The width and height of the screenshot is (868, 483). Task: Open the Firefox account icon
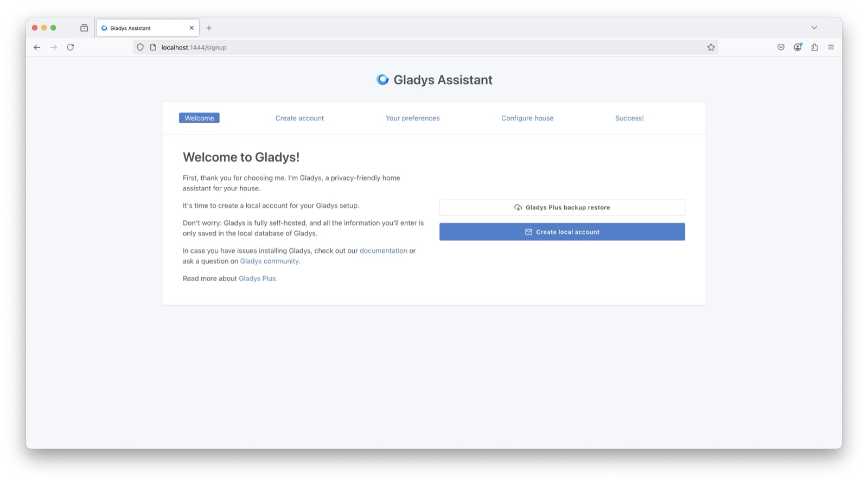(x=797, y=47)
